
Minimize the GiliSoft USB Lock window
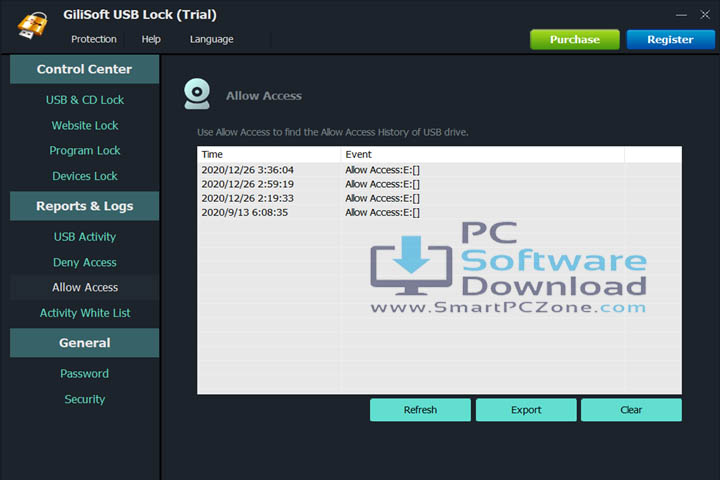(681, 15)
